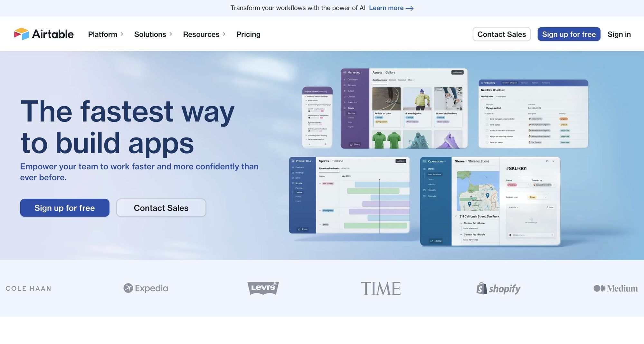Open the Sign in page
This screenshot has width=644, height=344.
[x=619, y=34]
